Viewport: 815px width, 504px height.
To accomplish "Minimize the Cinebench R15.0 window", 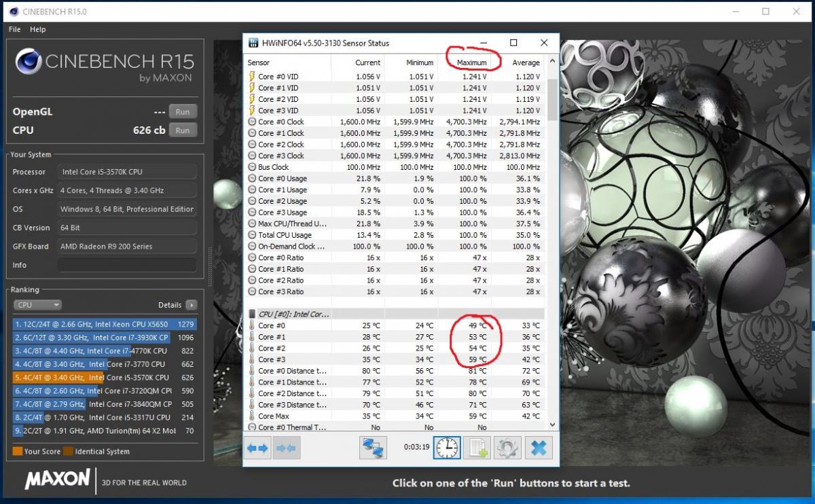I will (736, 12).
